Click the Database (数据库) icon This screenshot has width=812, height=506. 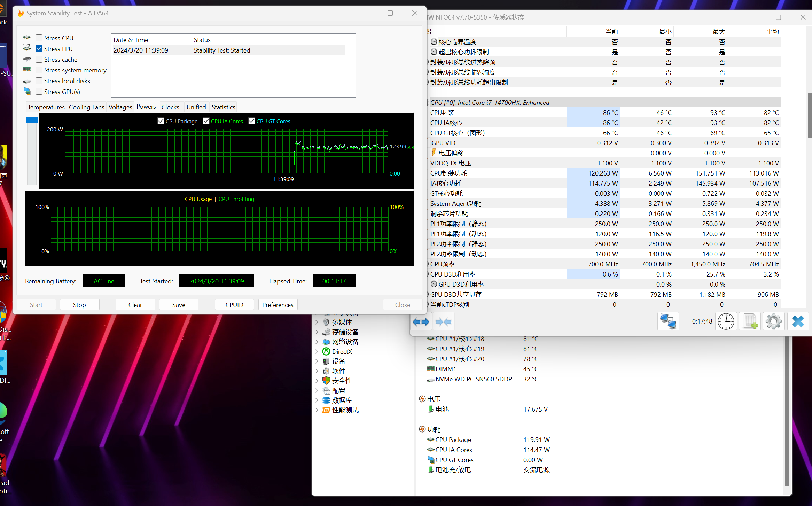pos(326,400)
